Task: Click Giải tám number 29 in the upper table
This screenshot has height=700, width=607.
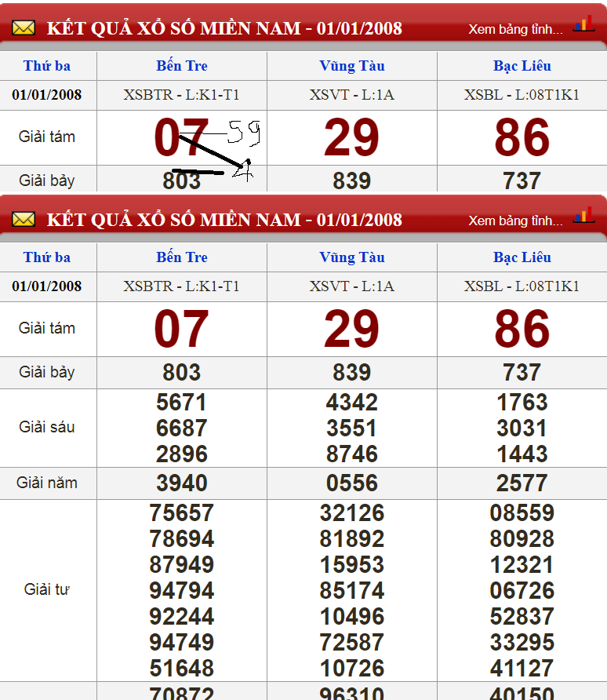Action: pyautogui.click(x=352, y=137)
